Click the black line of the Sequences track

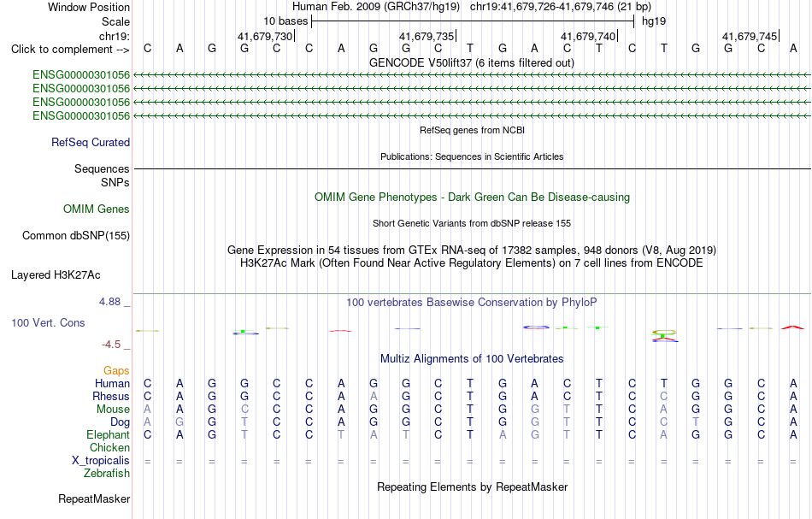pyautogui.click(x=473, y=168)
